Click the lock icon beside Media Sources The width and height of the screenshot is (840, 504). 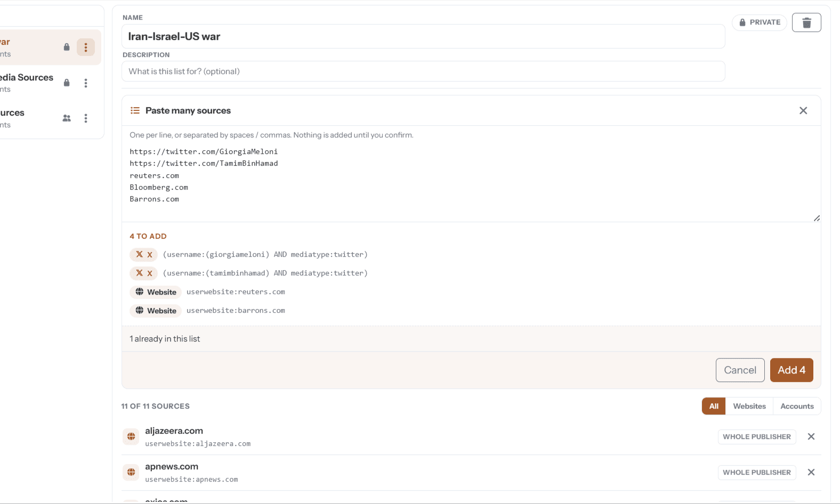point(67,83)
